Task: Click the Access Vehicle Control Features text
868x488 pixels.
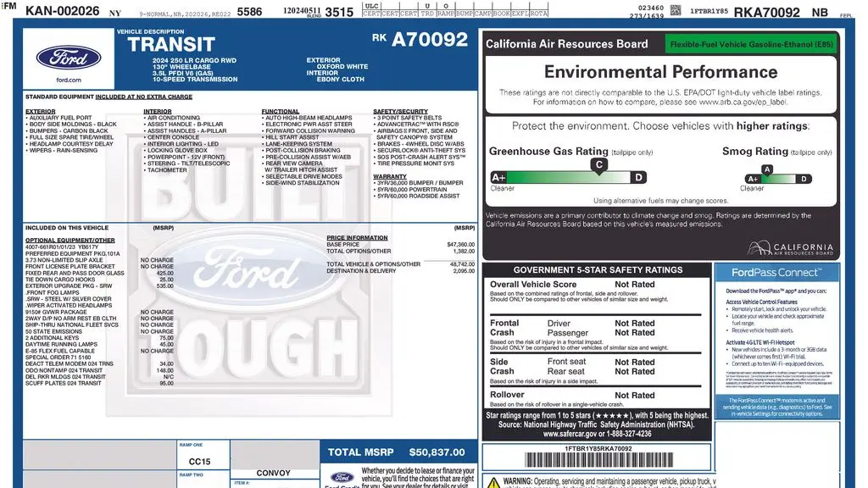Action: point(762,302)
